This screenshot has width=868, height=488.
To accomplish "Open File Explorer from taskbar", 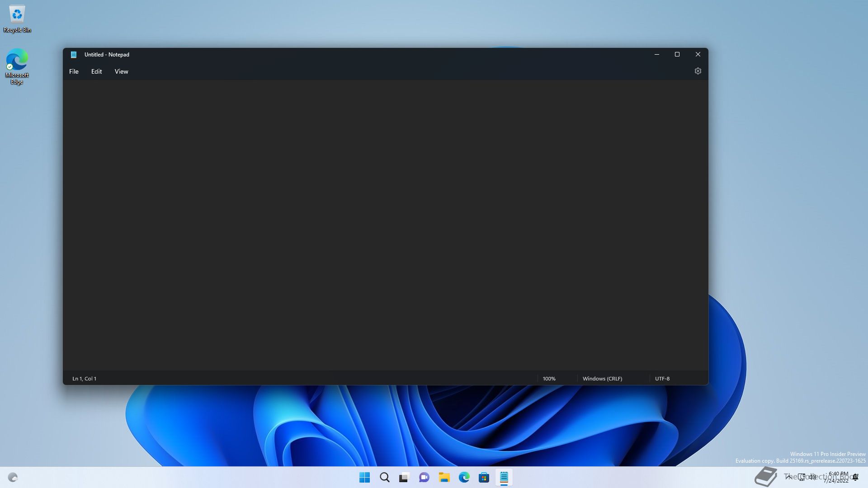I will [x=444, y=478].
